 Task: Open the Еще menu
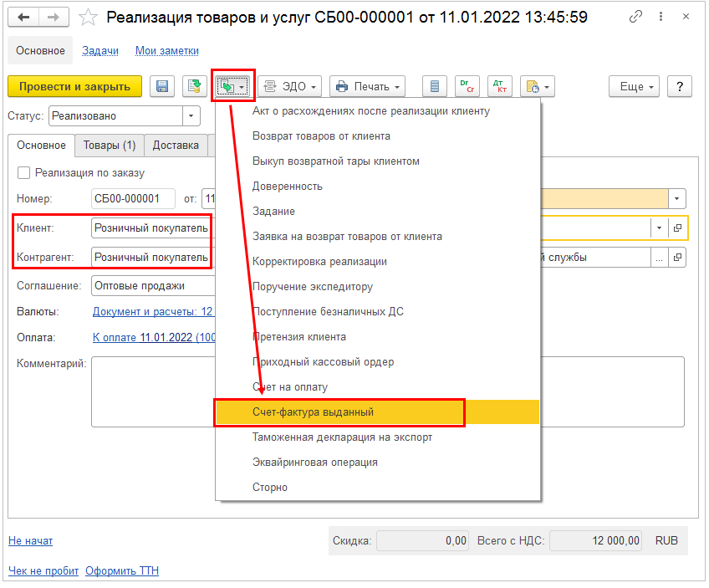point(634,86)
